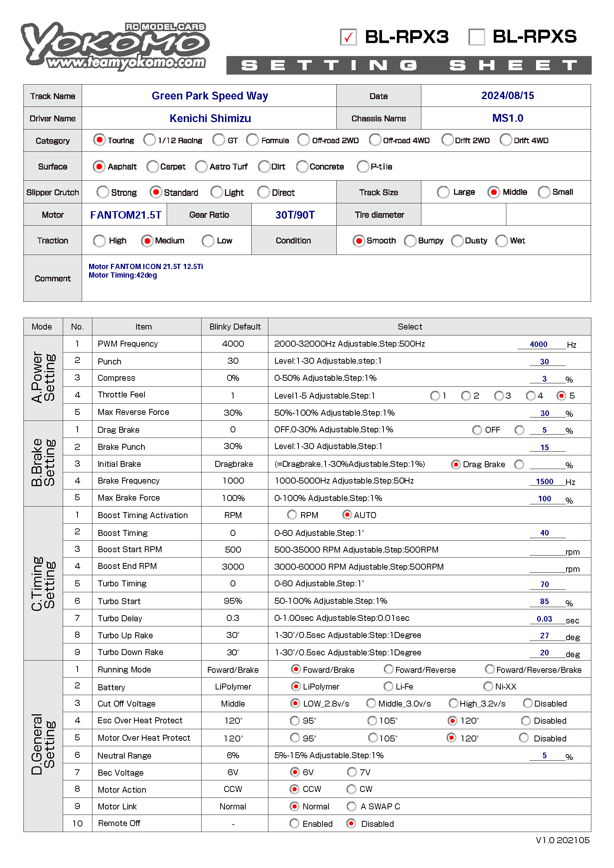Choose Carpet as the surface
Image resolution: width=614 pixels, height=868 pixels.
click(152, 166)
